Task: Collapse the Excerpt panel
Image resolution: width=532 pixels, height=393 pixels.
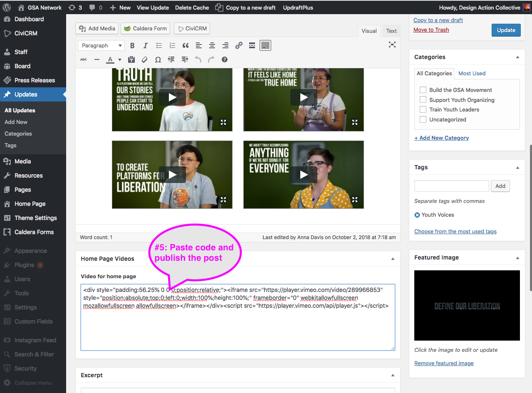Action: coord(393,375)
